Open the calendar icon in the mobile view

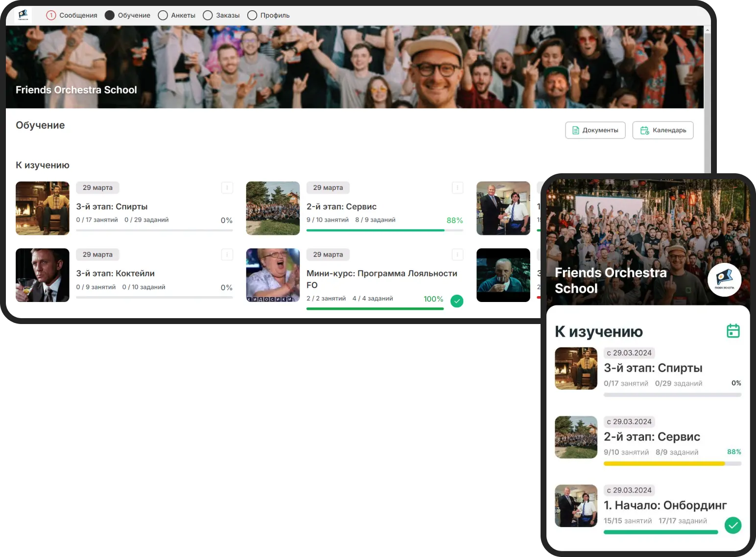[x=732, y=331]
